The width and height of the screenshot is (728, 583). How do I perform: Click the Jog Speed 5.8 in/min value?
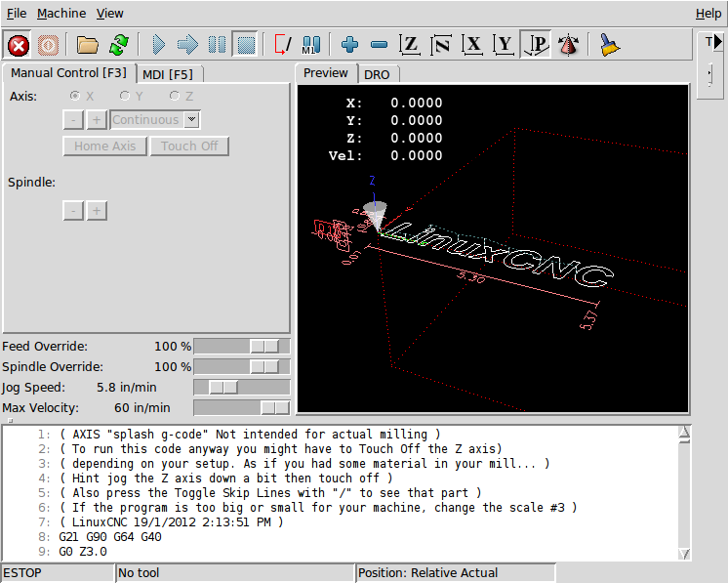(x=126, y=387)
